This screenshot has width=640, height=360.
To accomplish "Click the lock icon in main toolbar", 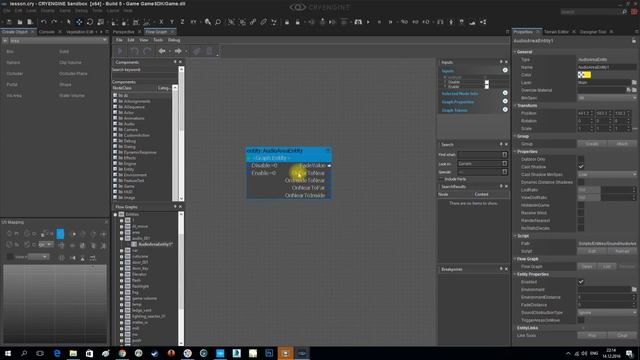I will click(x=287, y=22).
